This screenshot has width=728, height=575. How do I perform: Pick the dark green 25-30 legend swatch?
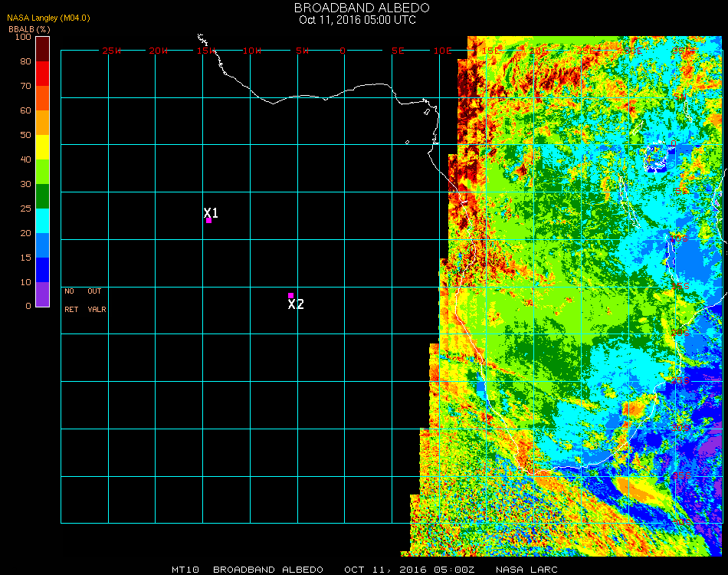[43, 196]
